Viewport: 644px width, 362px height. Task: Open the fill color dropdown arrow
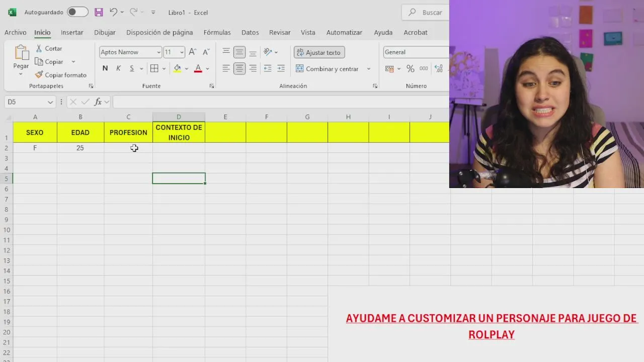[x=186, y=69]
